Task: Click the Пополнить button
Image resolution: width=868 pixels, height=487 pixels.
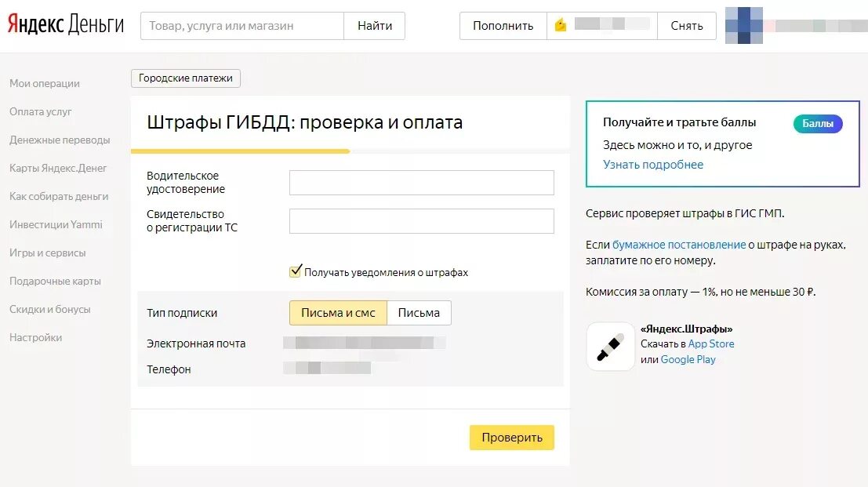Action: 503,25
